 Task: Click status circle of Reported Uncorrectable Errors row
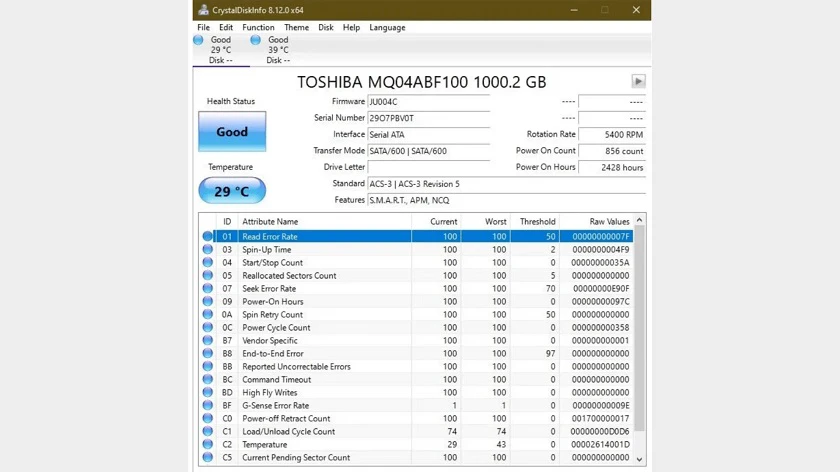[207, 366]
